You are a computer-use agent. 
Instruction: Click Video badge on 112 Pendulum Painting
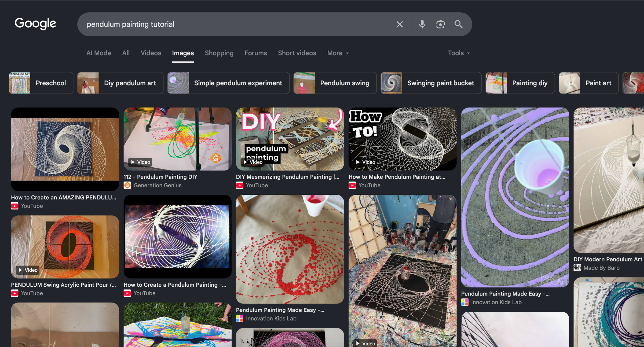(x=140, y=162)
